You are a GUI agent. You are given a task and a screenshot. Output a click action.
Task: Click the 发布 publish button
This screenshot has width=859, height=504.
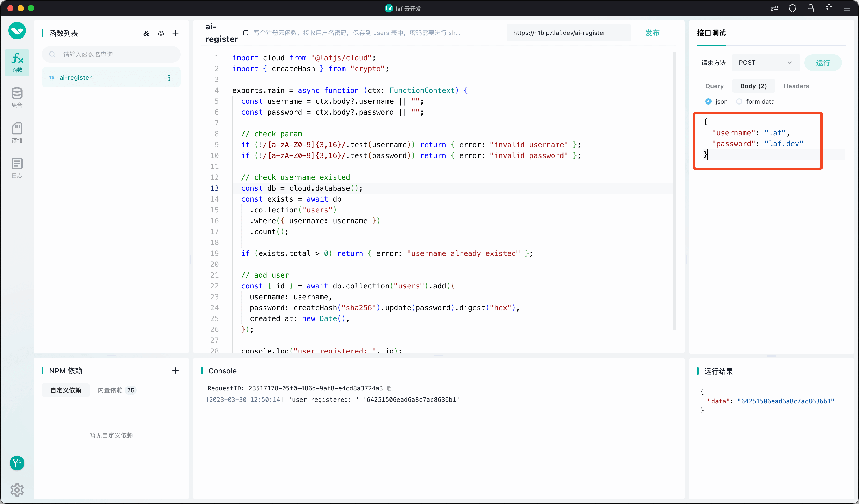pyautogui.click(x=652, y=33)
